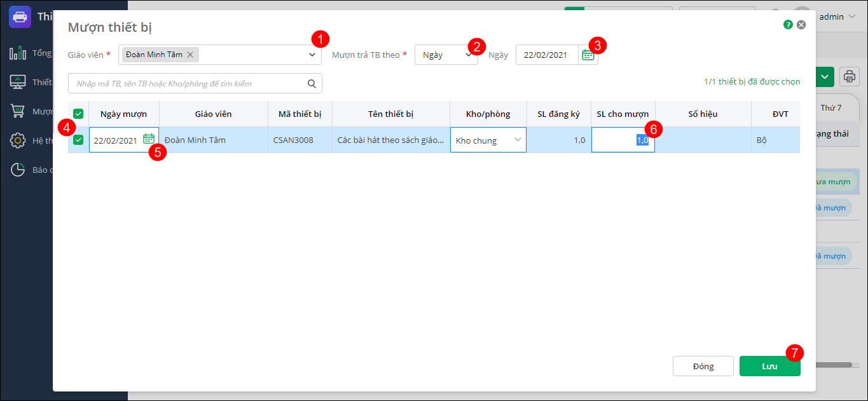Click the CSAN3008 device code cell
Viewport: 868px width, 401px height.
pyautogui.click(x=300, y=140)
